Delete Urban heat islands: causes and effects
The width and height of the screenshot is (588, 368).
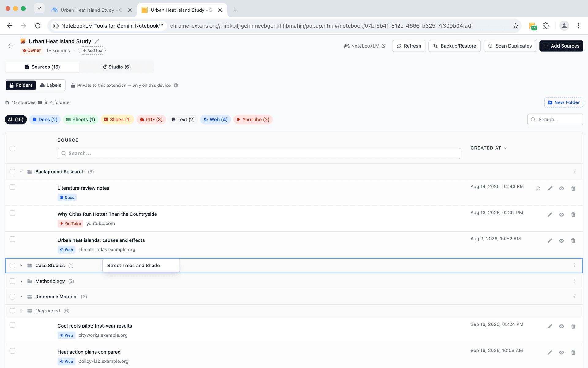click(x=573, y=241)
